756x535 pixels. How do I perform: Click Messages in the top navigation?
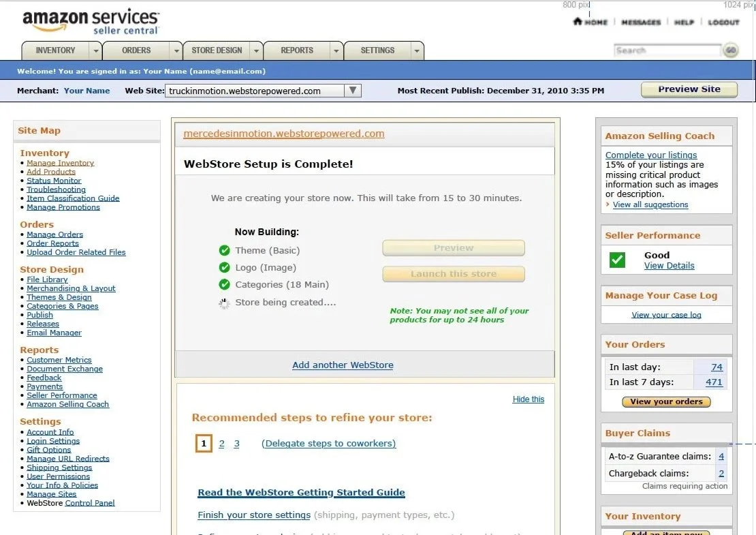point(642,22)
